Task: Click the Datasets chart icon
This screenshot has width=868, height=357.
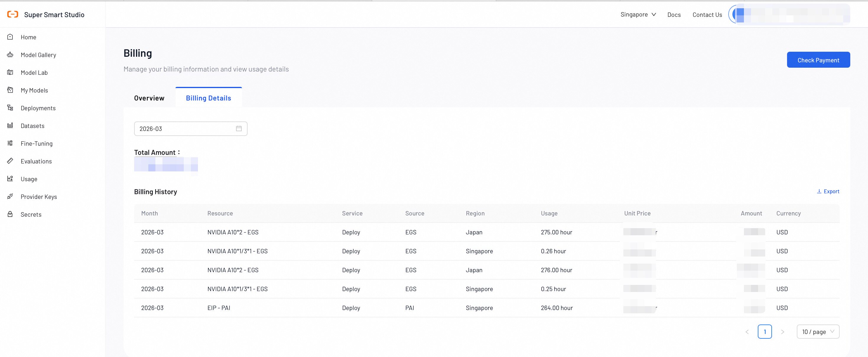Action: click(10, 125)
